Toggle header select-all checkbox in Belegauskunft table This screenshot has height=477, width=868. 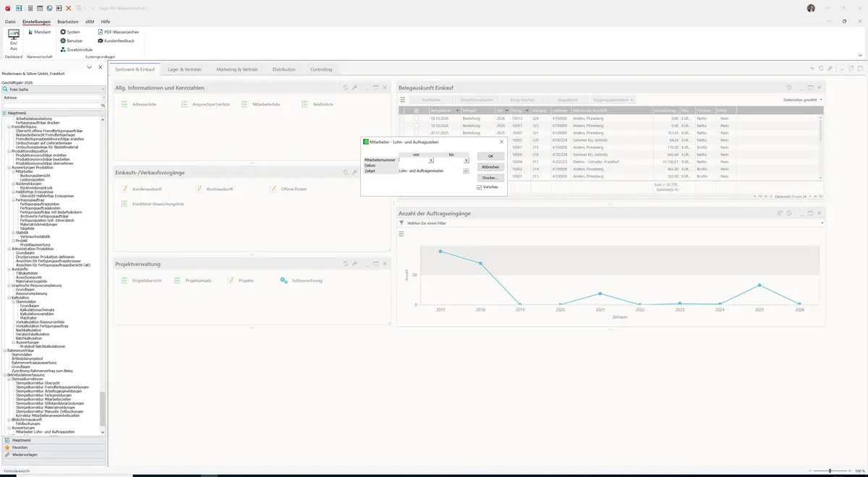tap(416, 111)
